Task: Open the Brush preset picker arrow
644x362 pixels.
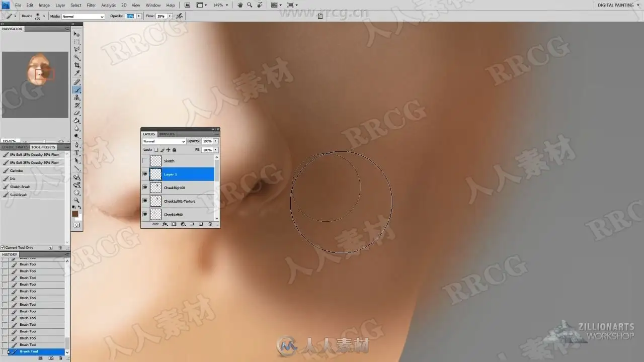Action: tap(44, 16)
